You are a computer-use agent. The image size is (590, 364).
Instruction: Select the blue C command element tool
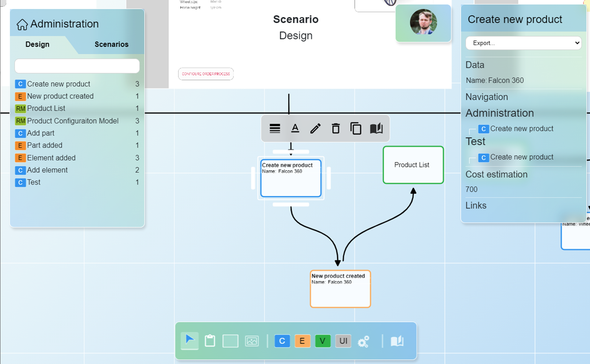[282, 341]
